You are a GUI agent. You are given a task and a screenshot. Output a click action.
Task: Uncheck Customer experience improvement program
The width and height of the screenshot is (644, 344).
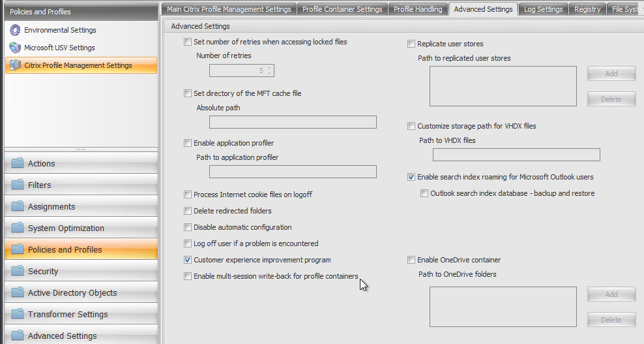point(188,260)
